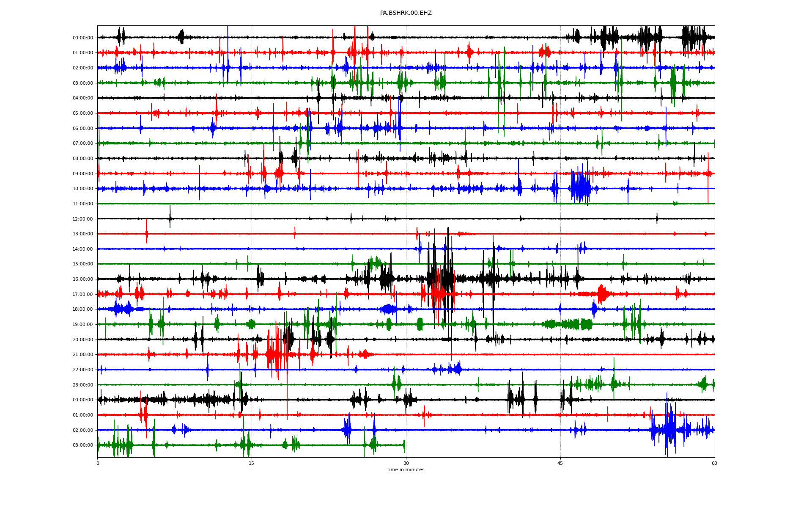Click the plot title PA.BSHRK.00.EHZ

coord(406,13)
